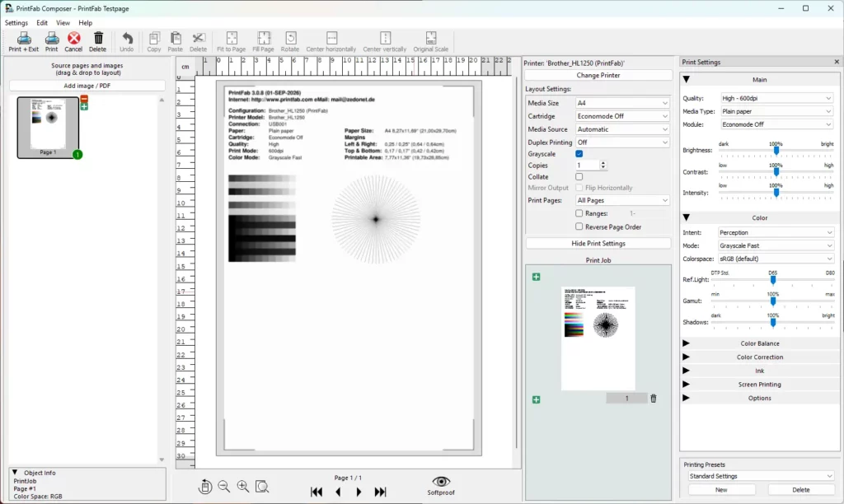The image size is (844, 504).
Task: Click the red Cancel toolbar icon
Action: pyautogui.click(x=73, y=38)
